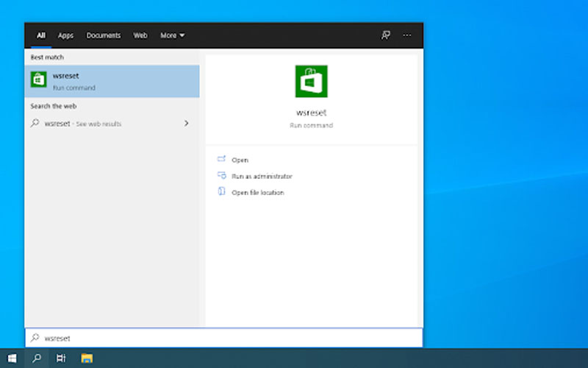Switch to the Web filter tab
This screenshot has height=368, width=588.
(140, 35)
